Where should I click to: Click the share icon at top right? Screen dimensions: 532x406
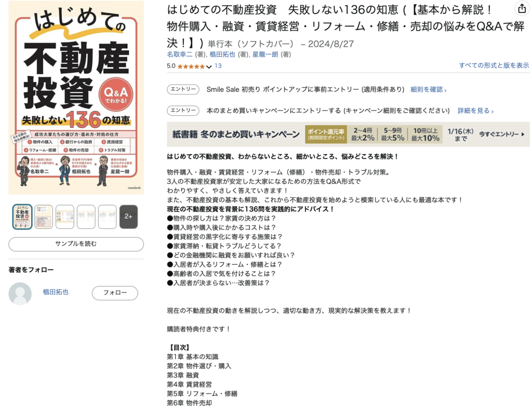click(x=522, y=8)
